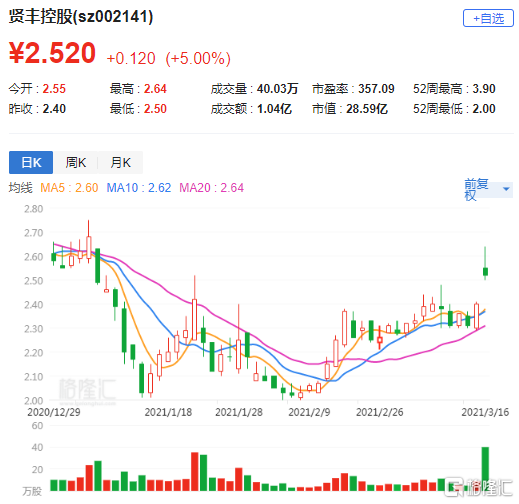Click the MA5 : 2.60 indicator label
The height and width of the screenshot is (504, 519).
(69, 188)
